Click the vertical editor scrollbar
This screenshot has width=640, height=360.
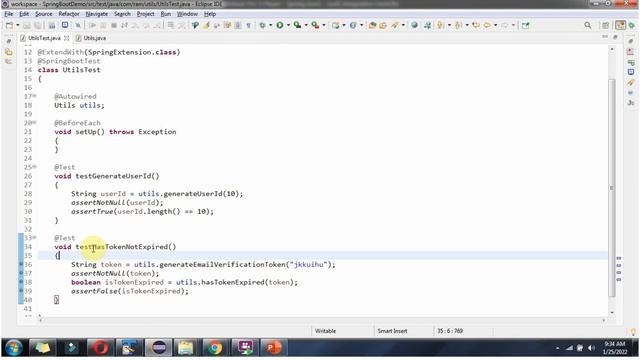pyautogui.click(x=611, y=188)
